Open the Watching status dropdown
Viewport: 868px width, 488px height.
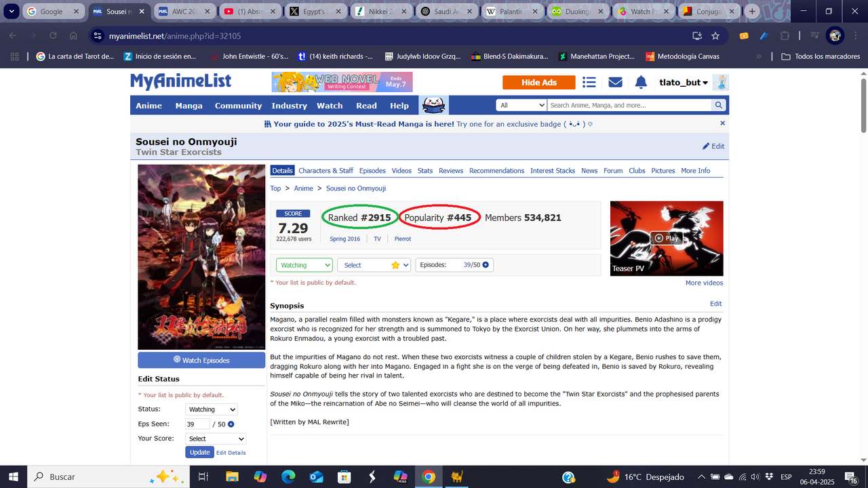click(x=304, y=265)
